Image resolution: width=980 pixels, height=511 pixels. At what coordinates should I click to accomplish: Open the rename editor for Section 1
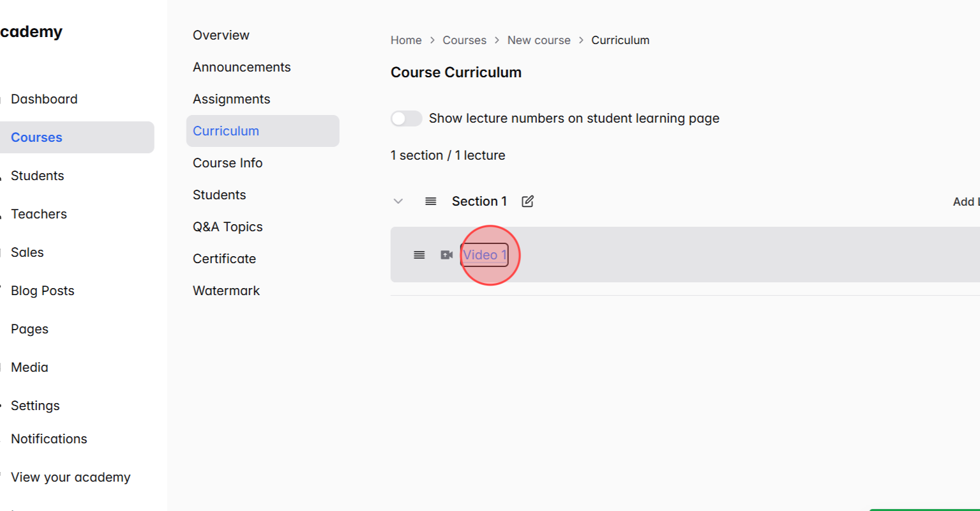(527, 201)
